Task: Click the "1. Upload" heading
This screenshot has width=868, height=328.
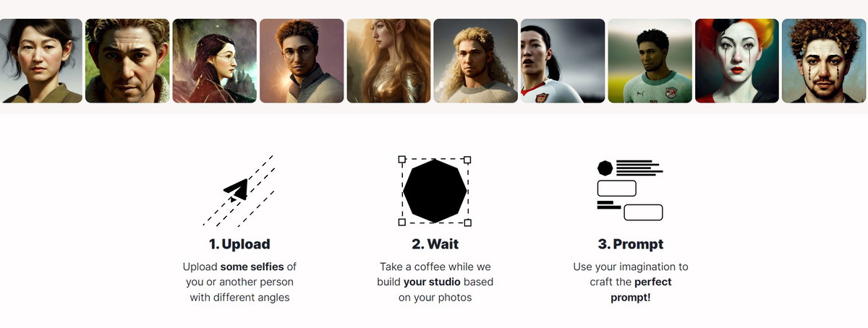Action: tap(239, 244)
